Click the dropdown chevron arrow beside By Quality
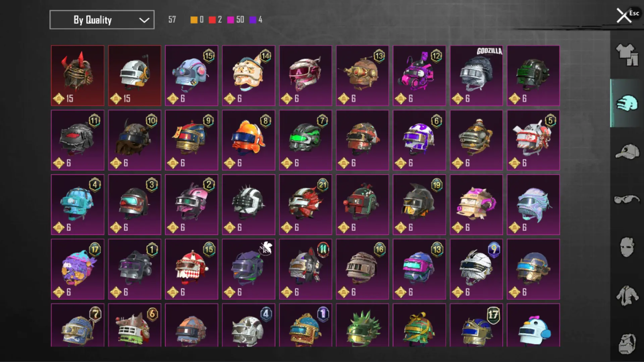644x362 pixels. pyautogui.click(x=144, y=20)
